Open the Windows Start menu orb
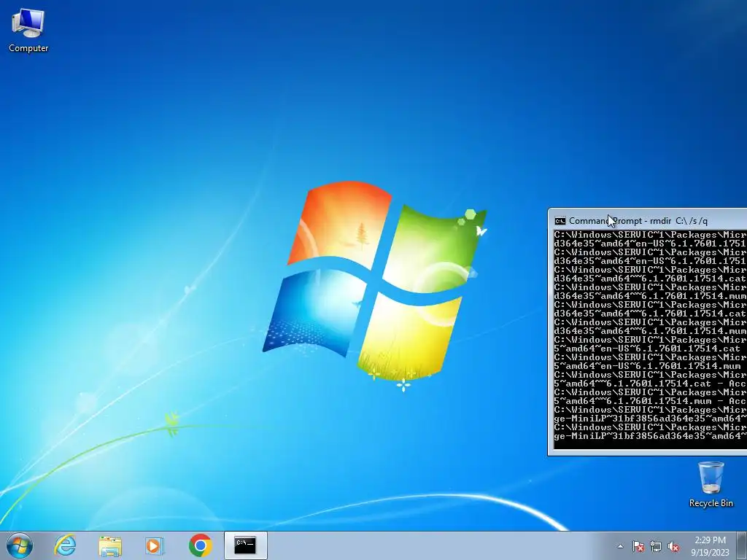This screenshot has width=747, height=560. [20, 545]
